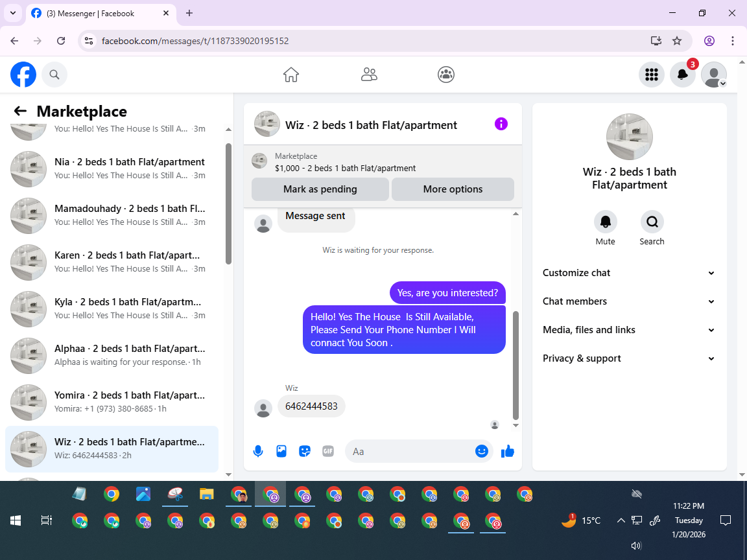
Task: Open the Marketplace listing $1,000 banner
Action: (x=383, y=162)
